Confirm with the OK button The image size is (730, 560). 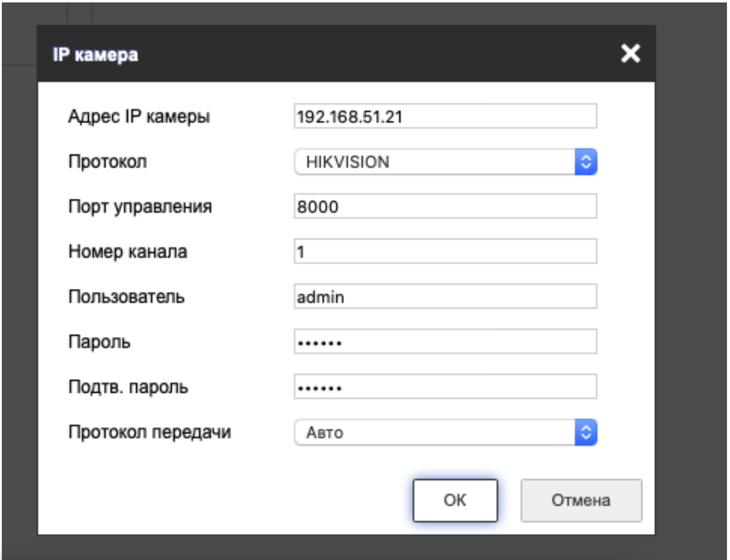coord(455,501)
